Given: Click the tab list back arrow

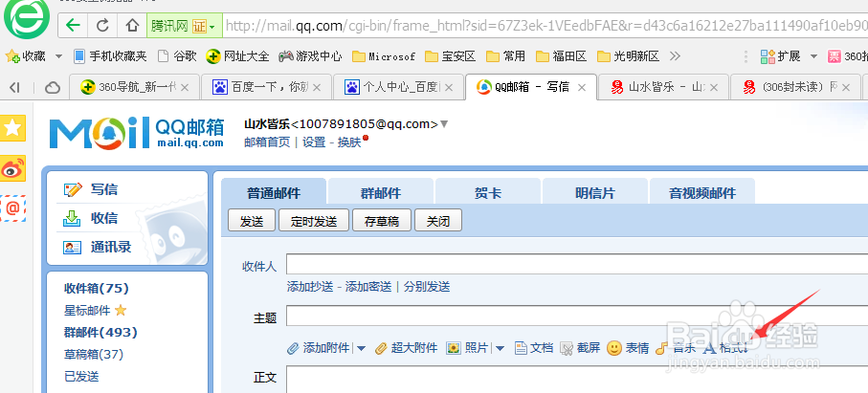Looking at the screenshot, I should point(14,87).
